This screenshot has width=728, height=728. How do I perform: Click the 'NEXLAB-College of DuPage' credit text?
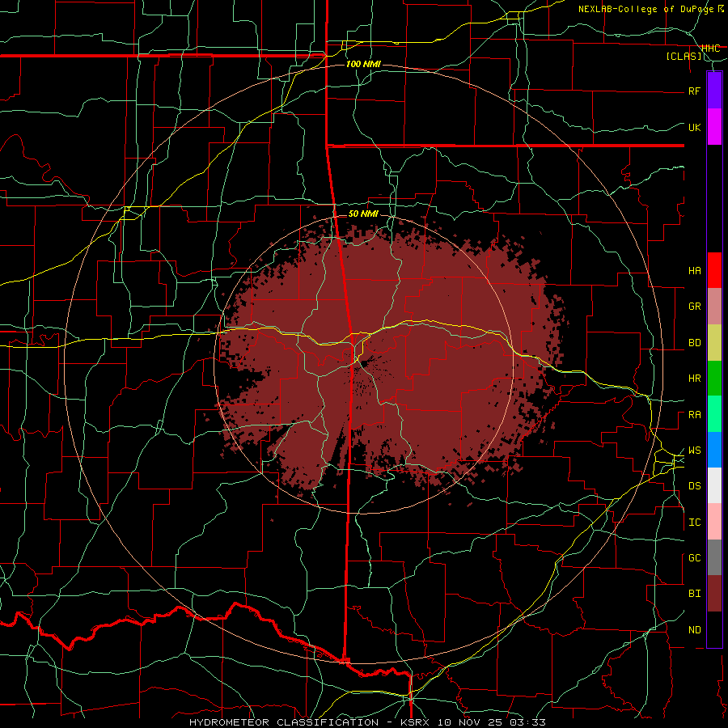click(x=646, y=9)
